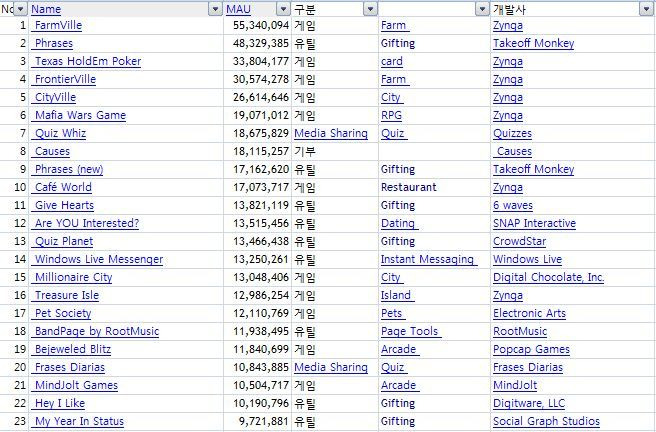
Task: Click the RPG category link
Action: tap(391, 115)
